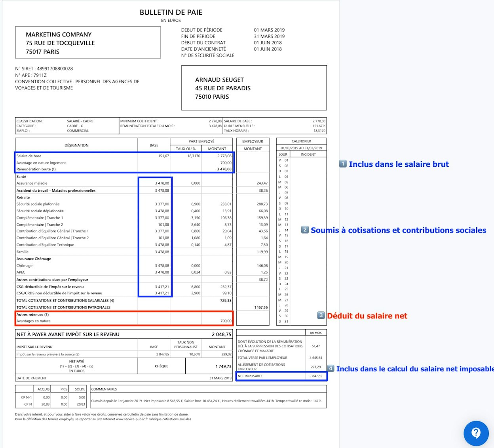Click the 'Famille' row label
The height and width of the screenshot is (448, 494).
click(x=23, y=252)
